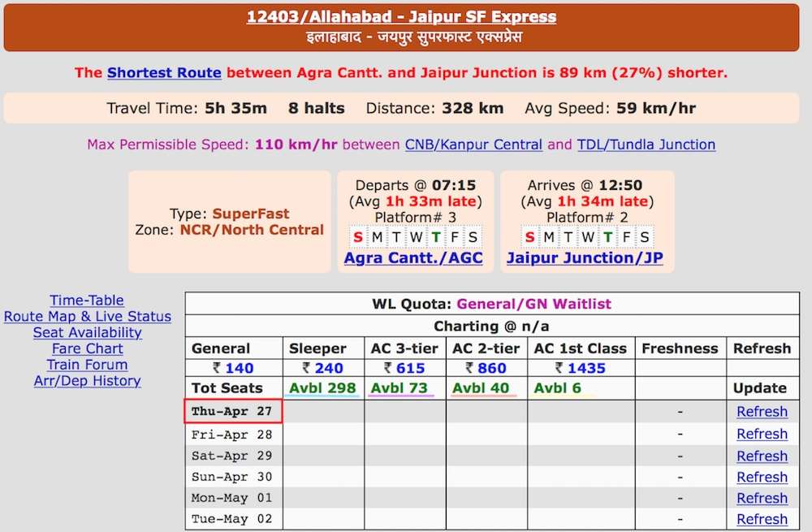Open CNB/Kanpur Central station link
The image size is (812, 532).
pos(473,145)
